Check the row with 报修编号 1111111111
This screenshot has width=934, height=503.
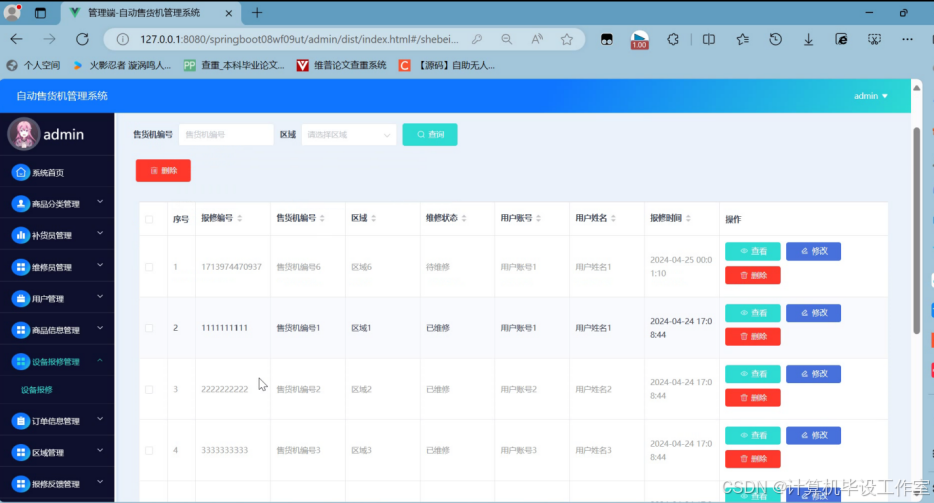149,328
